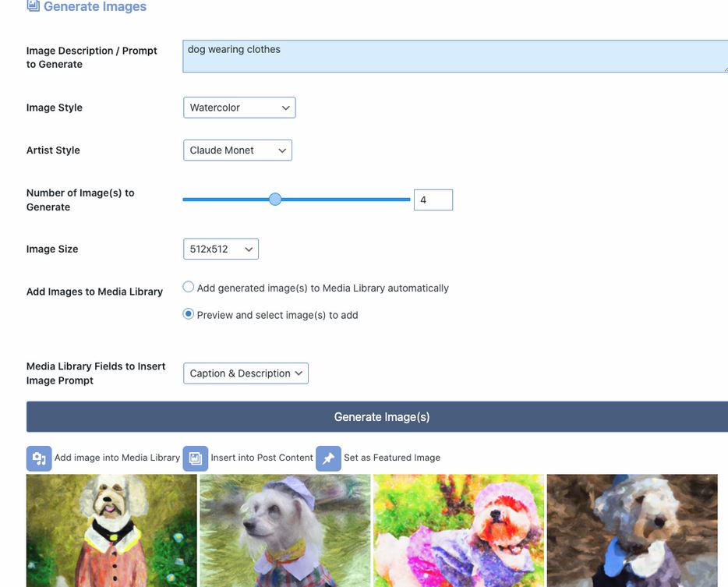
Task: Click the Add image into Media Library icon
Action: click(39, 458)
